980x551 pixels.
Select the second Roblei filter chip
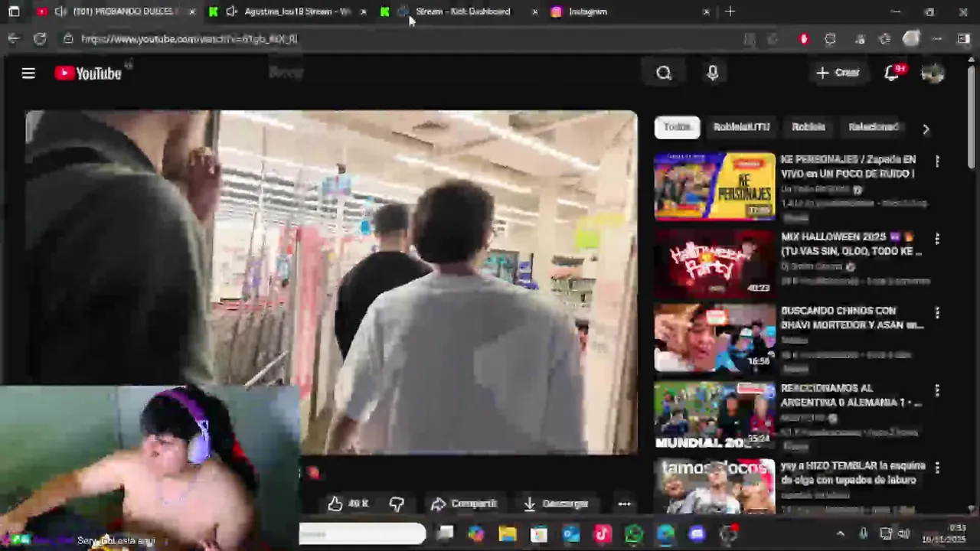coord(741,128)
